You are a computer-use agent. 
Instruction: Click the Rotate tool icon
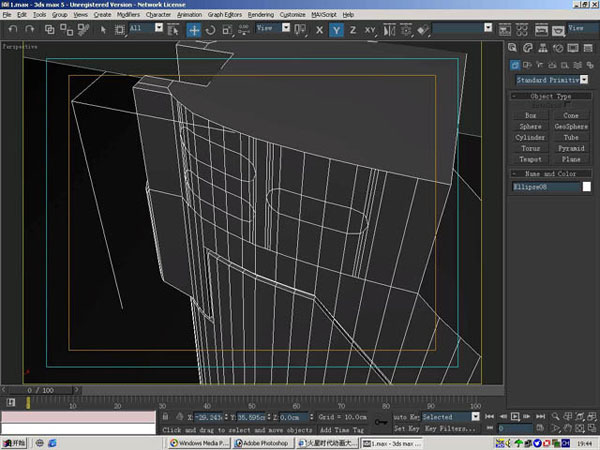pyautogui.click(x=211, y=30)
